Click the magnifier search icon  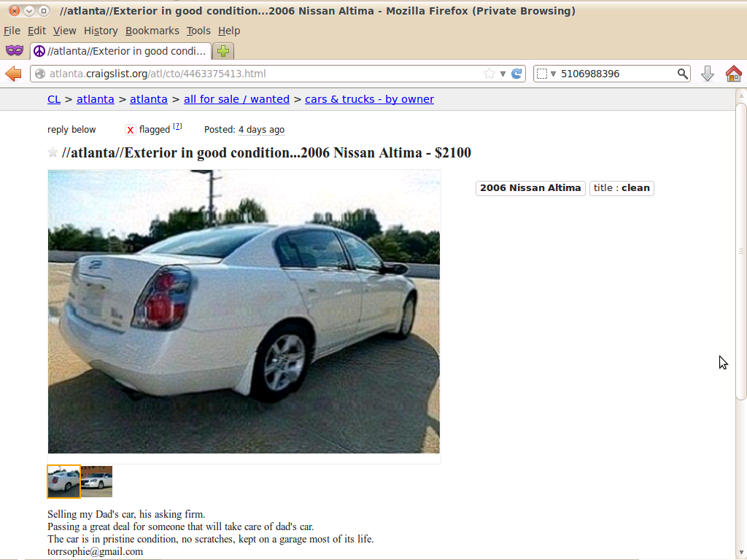682,74
